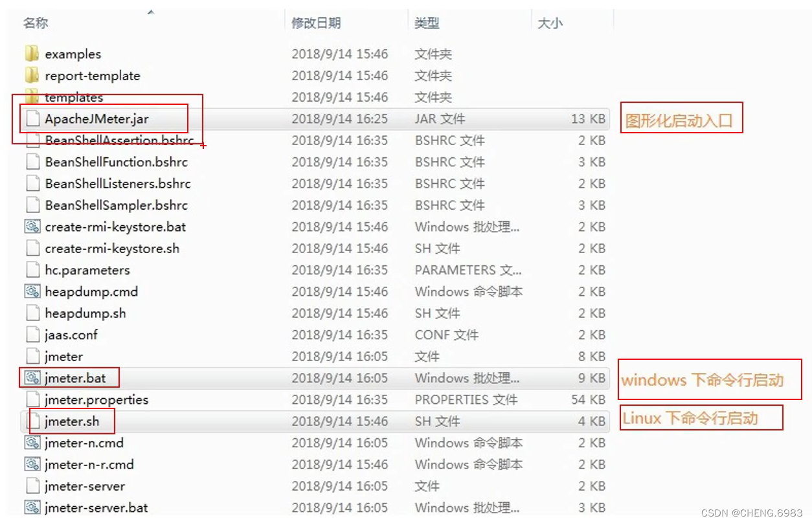Click the jmeter-n.cmd script icon
The height and width of the screenshot is (523, 812).
pyautogui.click(x=32, y=443)
